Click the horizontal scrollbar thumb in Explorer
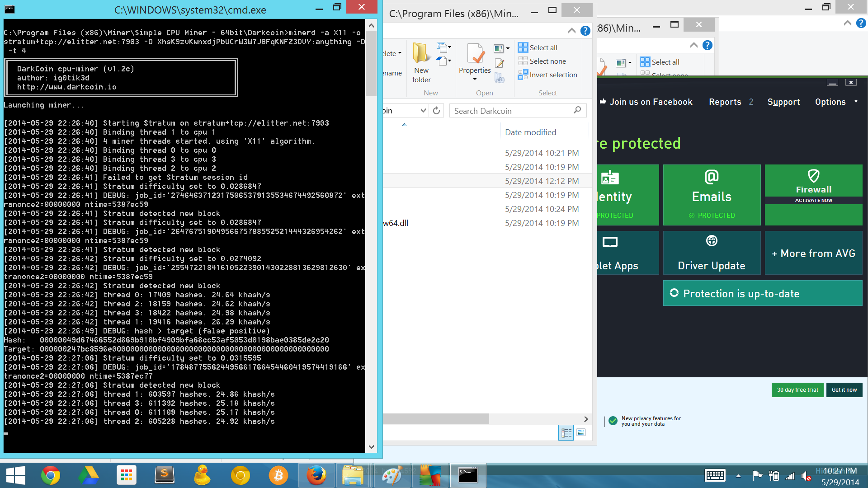 click(436, 419)
